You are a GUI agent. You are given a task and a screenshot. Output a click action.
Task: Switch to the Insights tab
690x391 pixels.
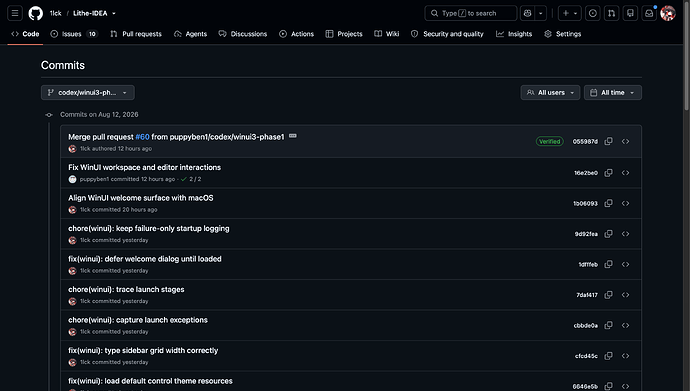[514, 34]
